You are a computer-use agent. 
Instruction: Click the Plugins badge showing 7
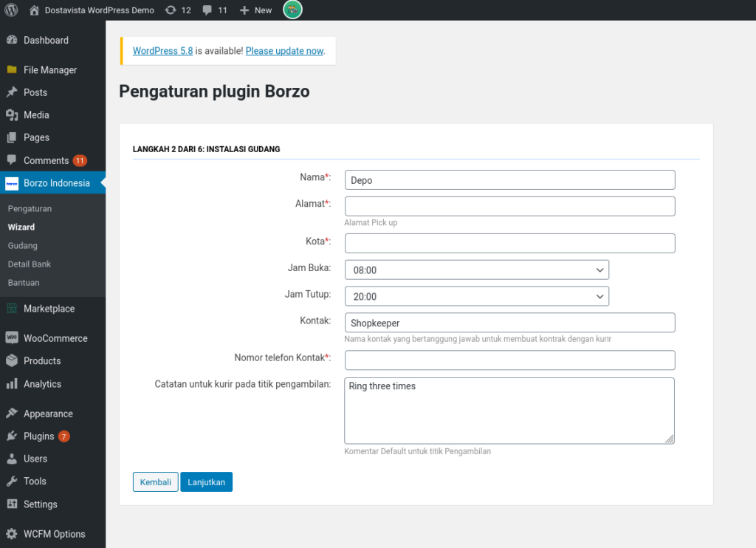click(x=63, y=436)
